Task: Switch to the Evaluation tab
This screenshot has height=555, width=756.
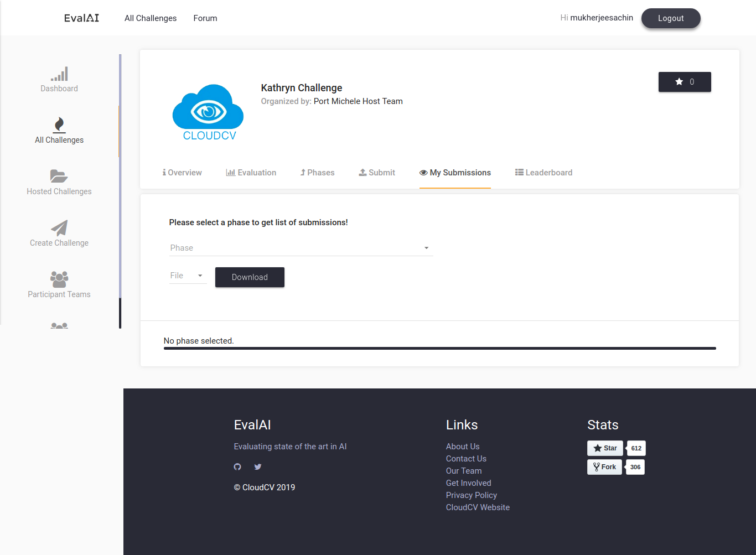Action: [251, 173]
